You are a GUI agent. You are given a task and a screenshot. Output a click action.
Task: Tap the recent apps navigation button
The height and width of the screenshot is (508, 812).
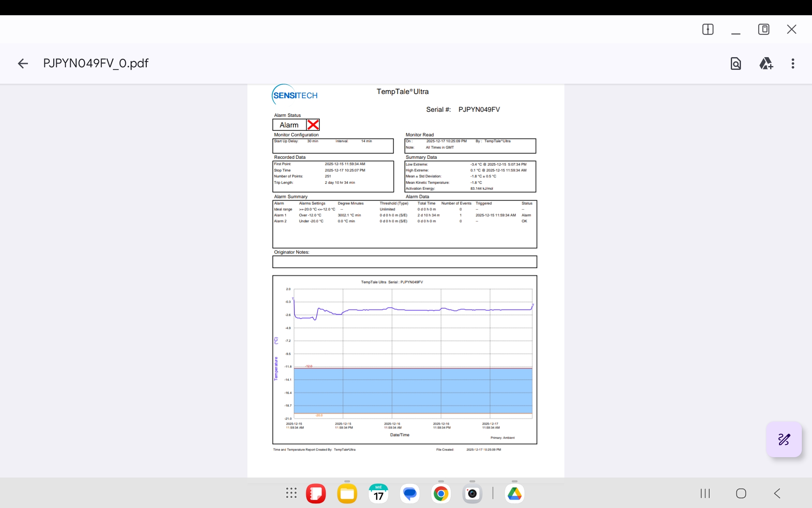705,493
